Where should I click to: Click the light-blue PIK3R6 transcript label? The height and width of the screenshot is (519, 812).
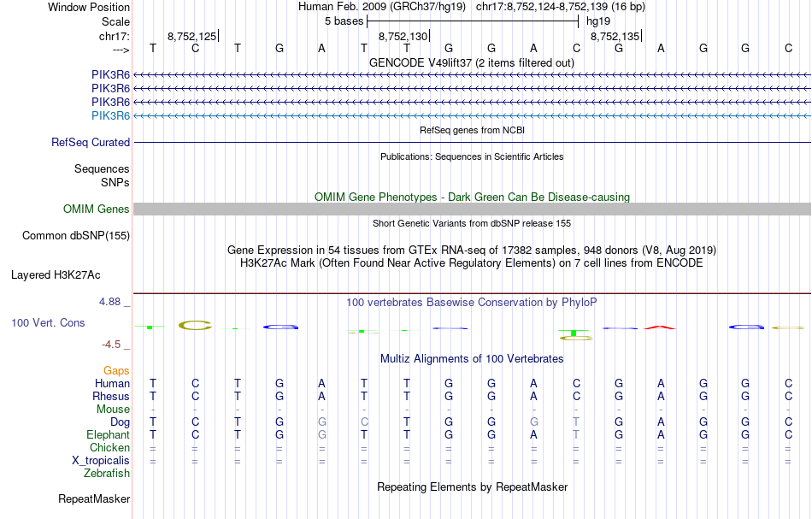coord(110,115)
